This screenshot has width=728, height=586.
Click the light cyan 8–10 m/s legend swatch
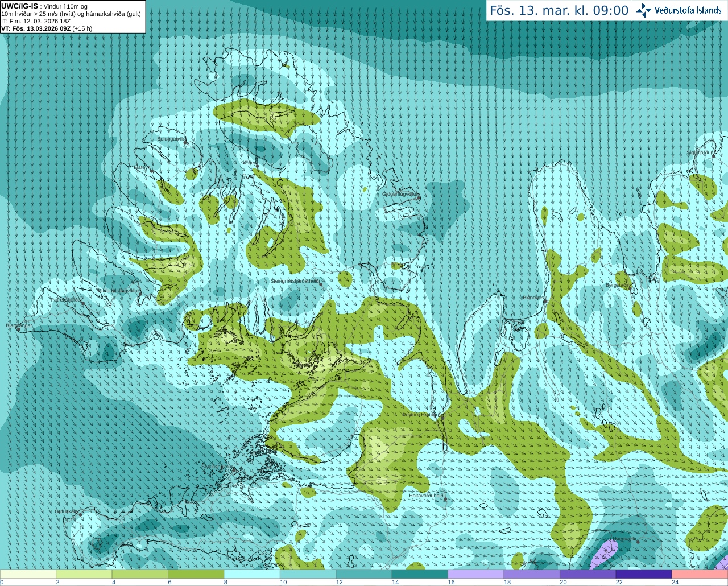[x=252, y=574]
